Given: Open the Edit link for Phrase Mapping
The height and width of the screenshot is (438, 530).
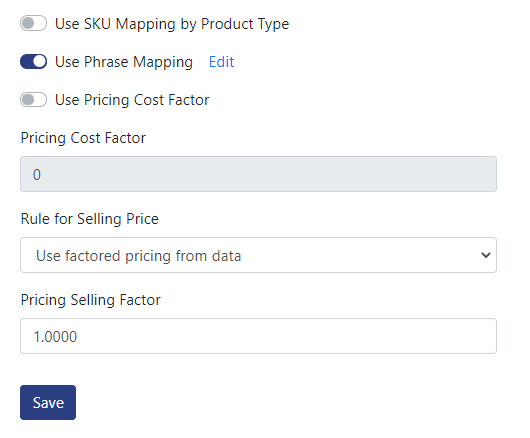Looking at the screenshot, I should 221,62.
